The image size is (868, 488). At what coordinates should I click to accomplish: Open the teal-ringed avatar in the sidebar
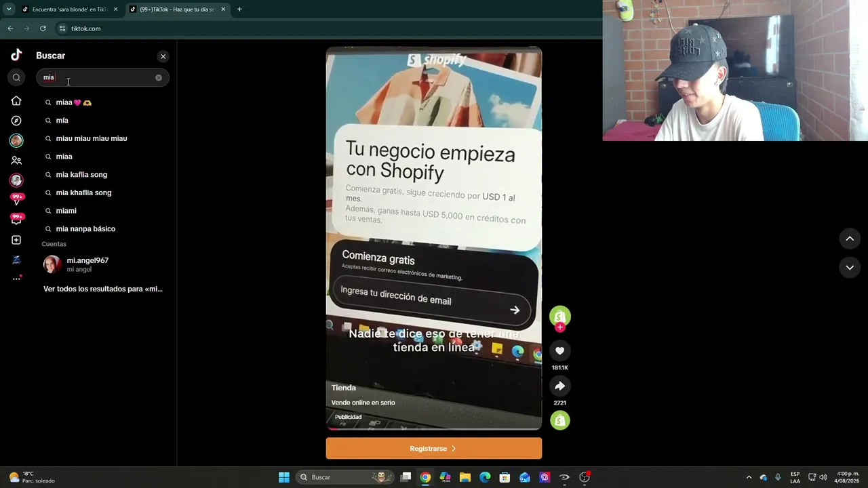[16, 140]
